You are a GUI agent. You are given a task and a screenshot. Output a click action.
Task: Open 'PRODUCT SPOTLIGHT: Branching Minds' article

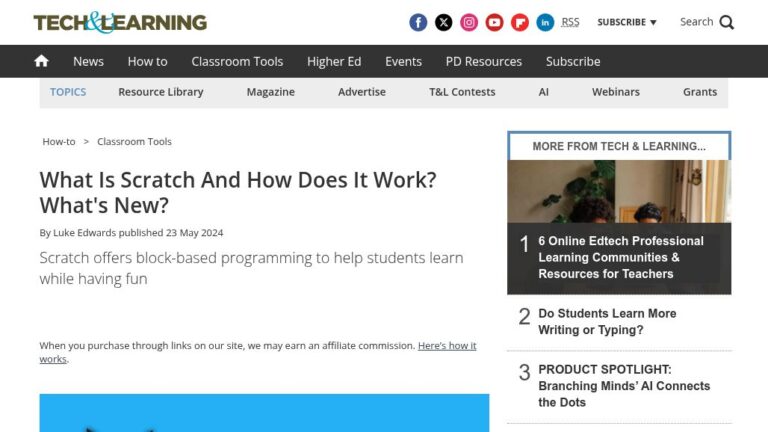click(x=624, y=386)
